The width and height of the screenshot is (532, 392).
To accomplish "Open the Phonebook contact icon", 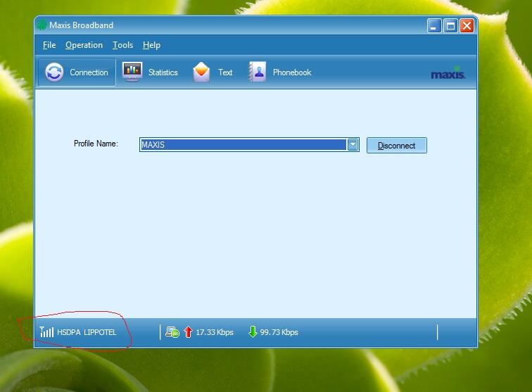I will click(x=258, y=72).
